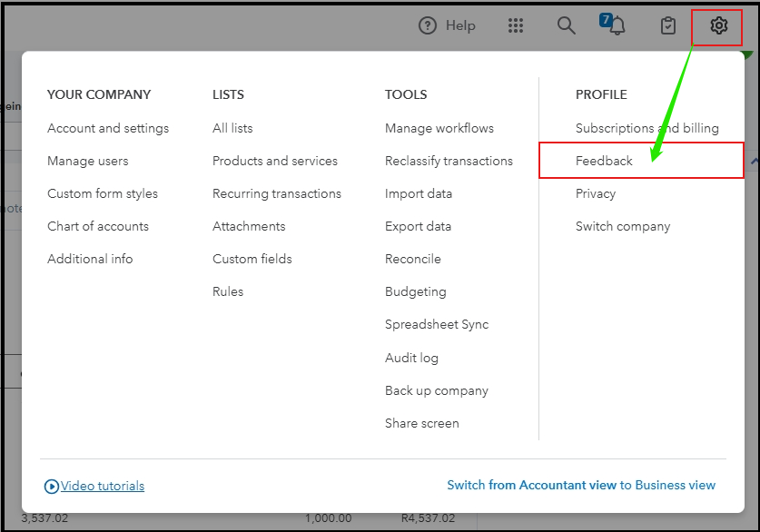Open the clipboard tasks icon
760x532 pixels.
[x=668, y=25]
